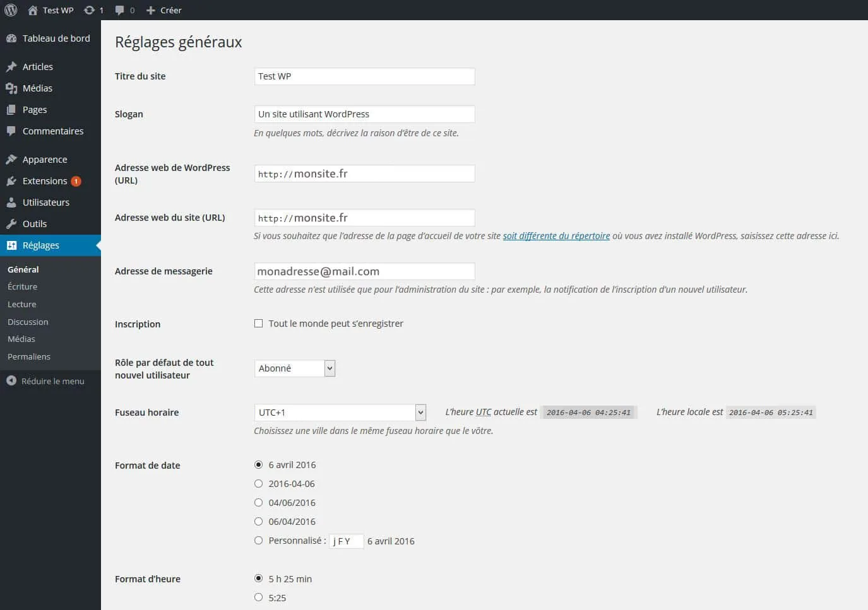Viewport: 868px width, 610px height.
Task: Click the Extensions update badge
Action: click(x=76, y=181)
